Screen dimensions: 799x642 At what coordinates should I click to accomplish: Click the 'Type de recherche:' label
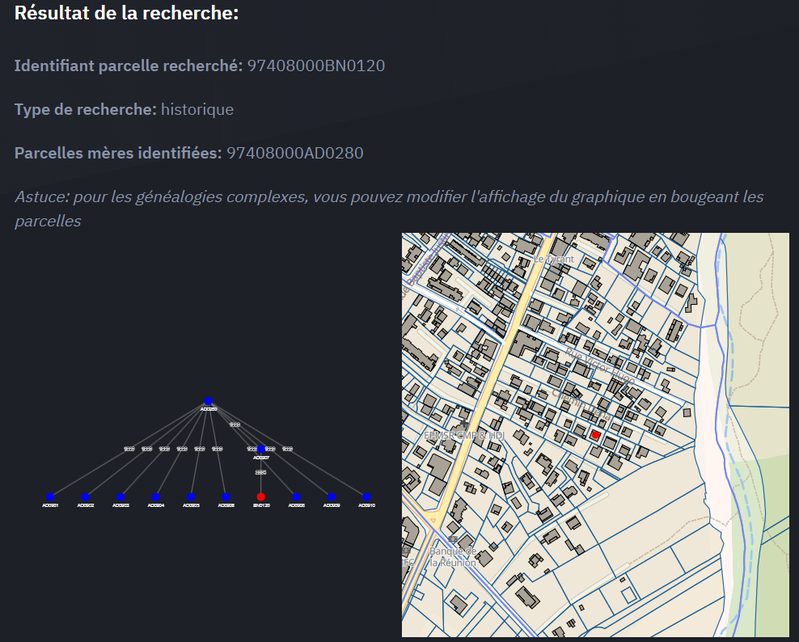(x=86, y=110)
